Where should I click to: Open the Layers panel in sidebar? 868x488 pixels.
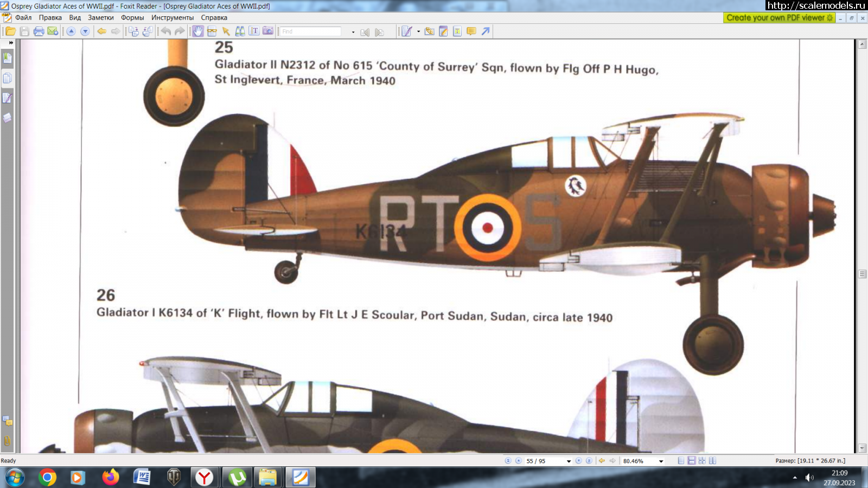pos(7,118)
